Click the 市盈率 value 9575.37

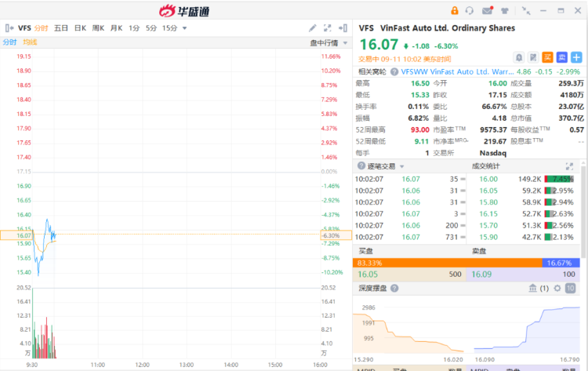[493, 129]
